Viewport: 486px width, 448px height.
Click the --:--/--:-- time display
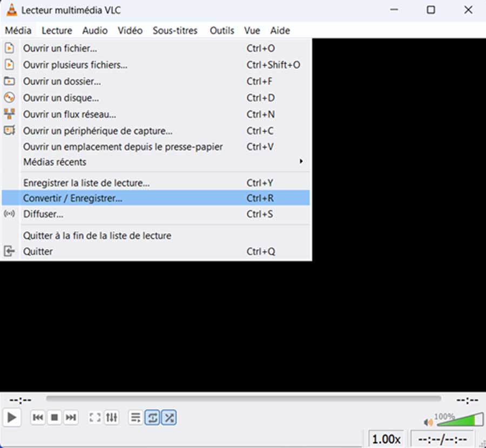442,439
